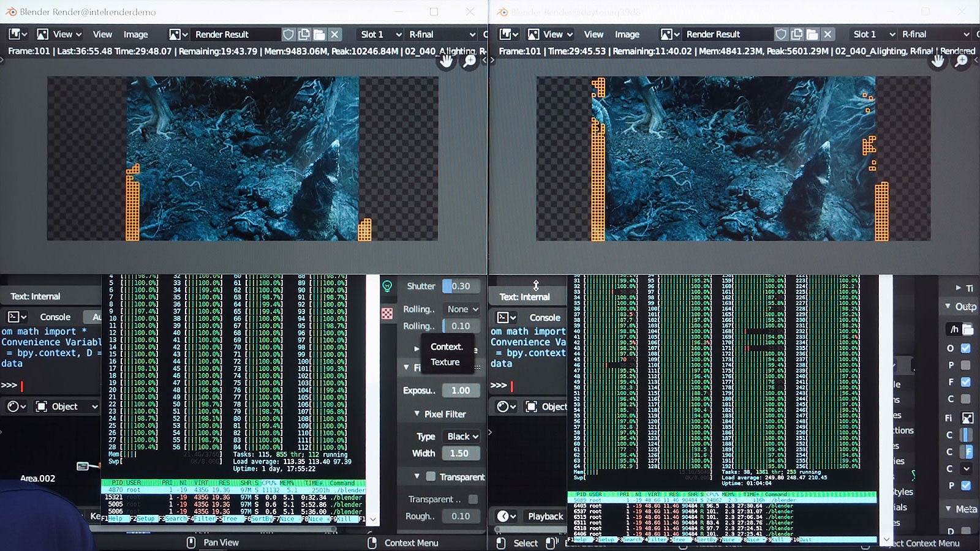Unlink Render Result with X in left window
Screen dimensions: 980x551
click(x=334, y=34)
